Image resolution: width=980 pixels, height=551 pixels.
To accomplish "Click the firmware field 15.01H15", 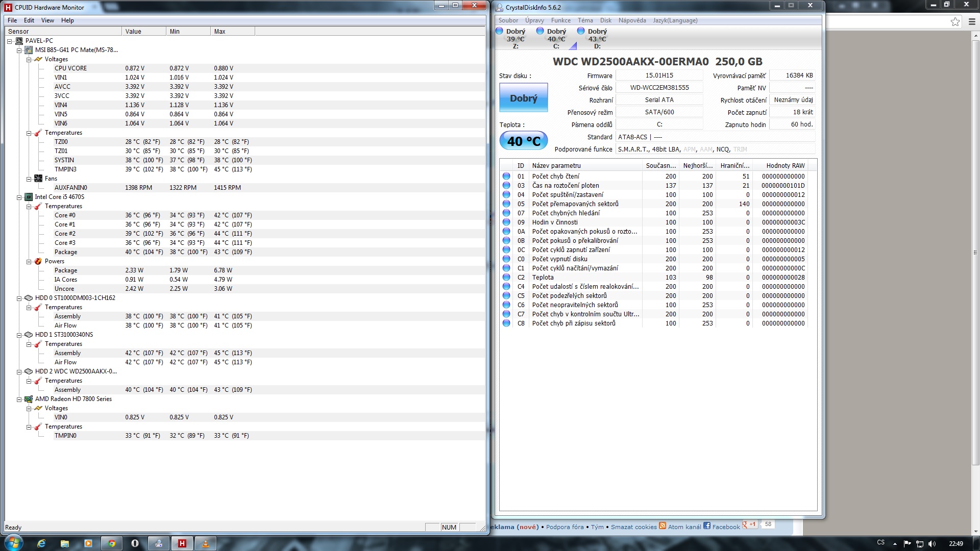I will click(659, 75).
